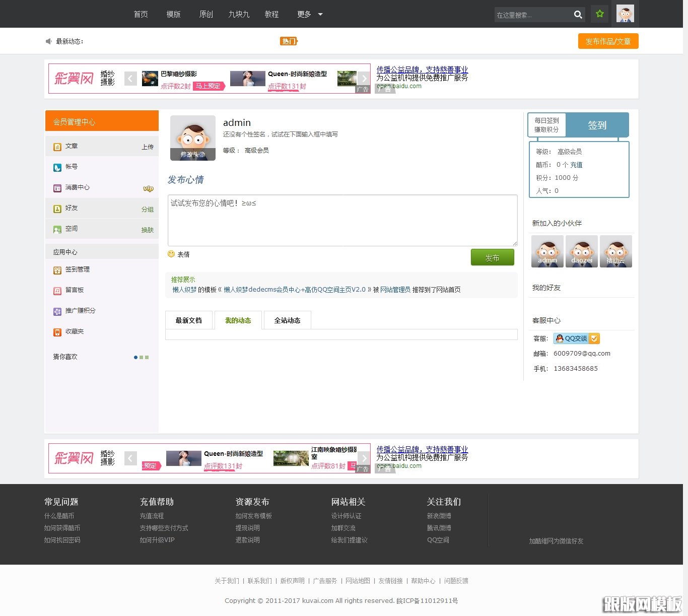Open 签到管理 in the application center
The image size is (688, 616).
(77, 269)
